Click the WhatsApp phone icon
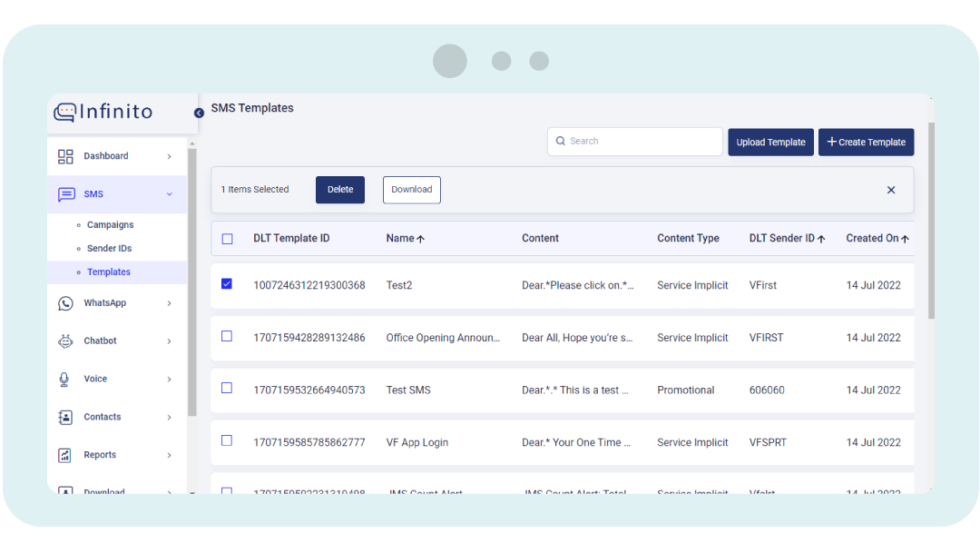 pos(65,303)
